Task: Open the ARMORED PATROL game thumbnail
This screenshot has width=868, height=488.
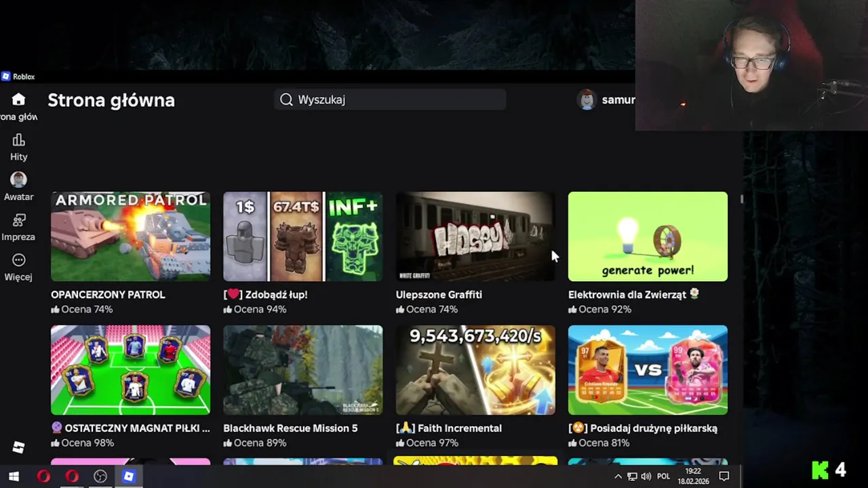Action: (x=130, y=237)
